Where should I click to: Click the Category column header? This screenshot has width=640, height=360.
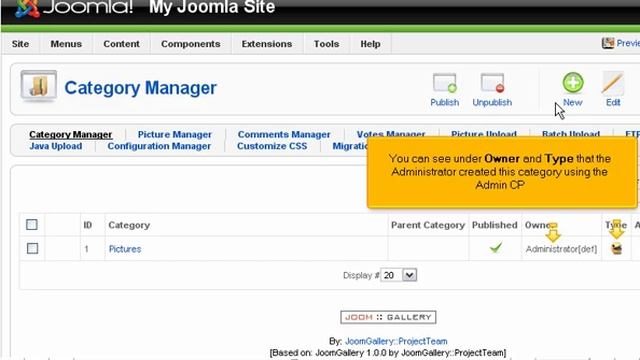(129, 225)
